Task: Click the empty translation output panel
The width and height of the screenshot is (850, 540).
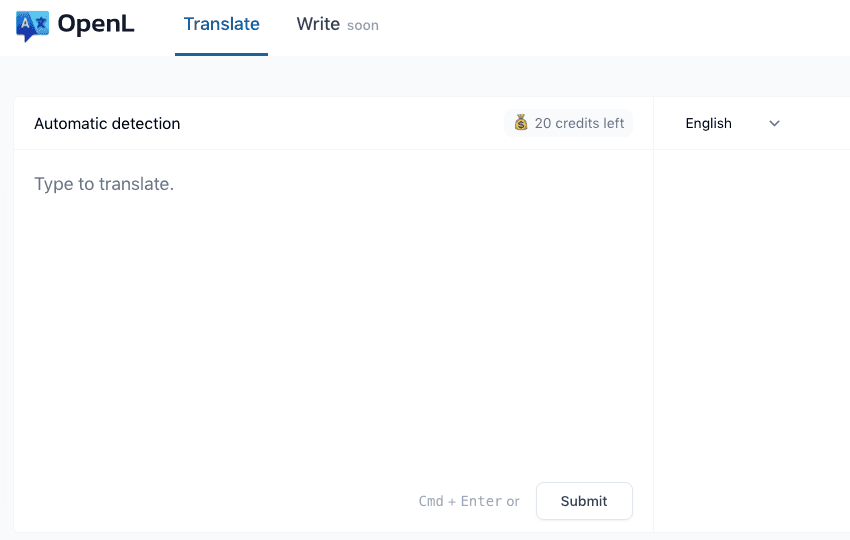Action: (752, 330)
